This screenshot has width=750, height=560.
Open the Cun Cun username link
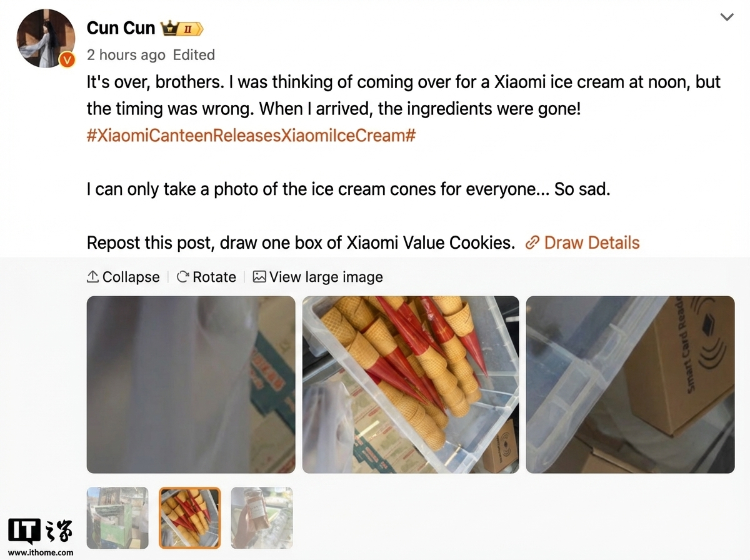(x=121, y=28)
